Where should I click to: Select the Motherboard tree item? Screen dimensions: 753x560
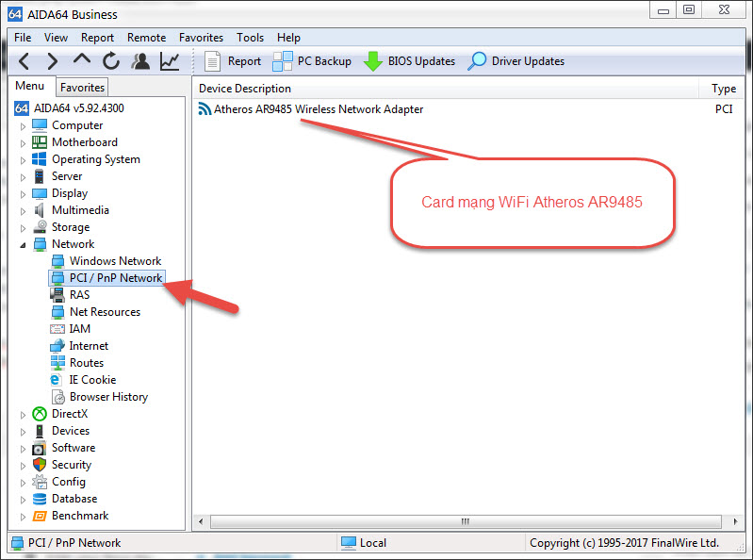[x=85, y=142]
